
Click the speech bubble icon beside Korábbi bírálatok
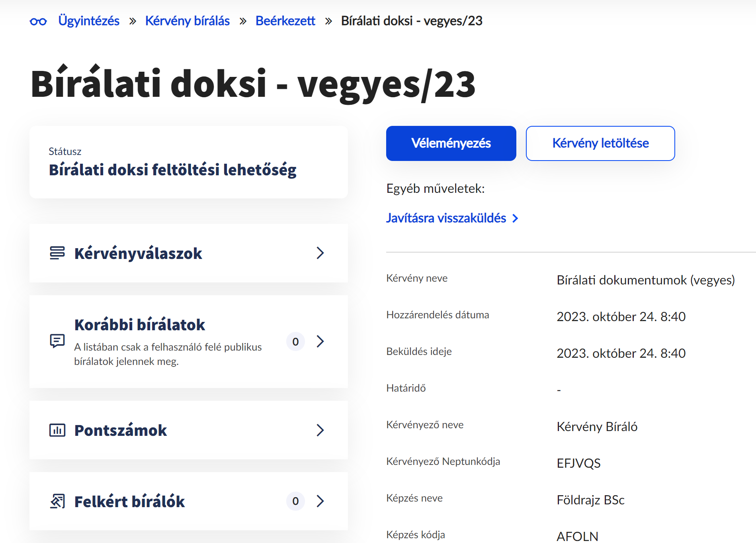57,341
